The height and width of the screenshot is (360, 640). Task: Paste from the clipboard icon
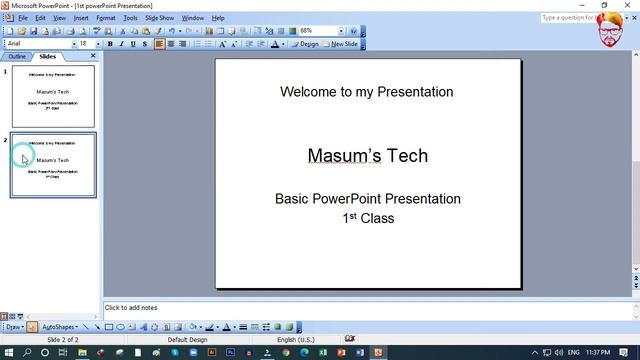(146, 31)
